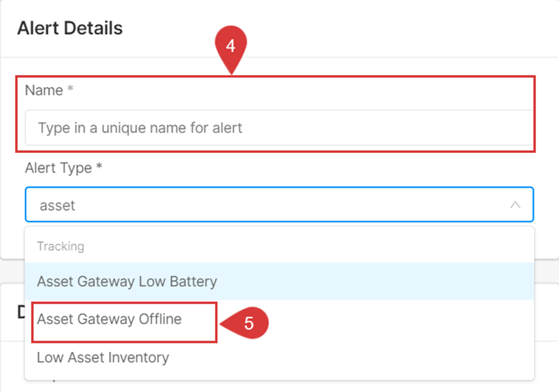Click the red number 4 callout marker
Image resolution: width=559 pixels, height=392 pixels.
click(x=231, y=49)
